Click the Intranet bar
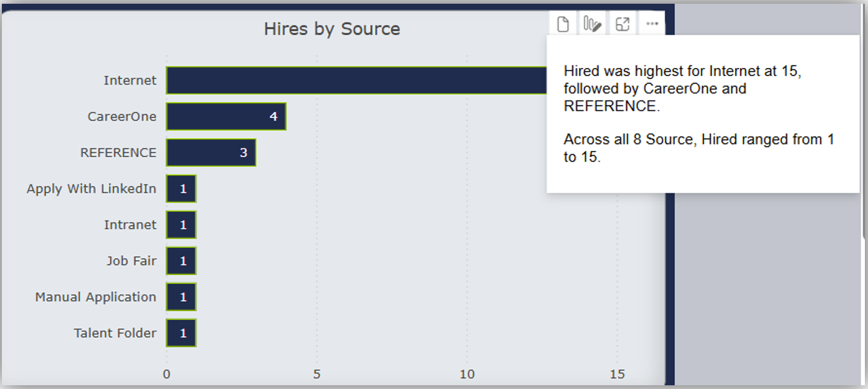The height and width of the screenshot is (389, 868). (181, 225)
